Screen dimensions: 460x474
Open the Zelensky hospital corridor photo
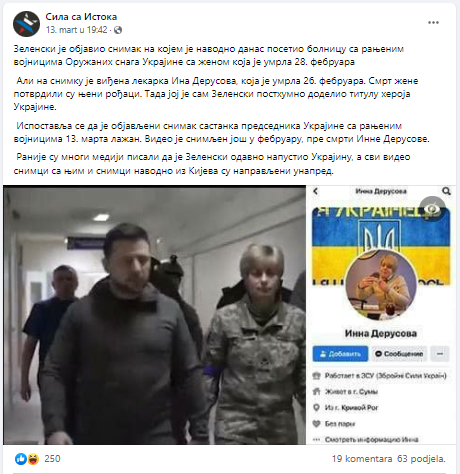pyautogui.click(x=154, y=315)
